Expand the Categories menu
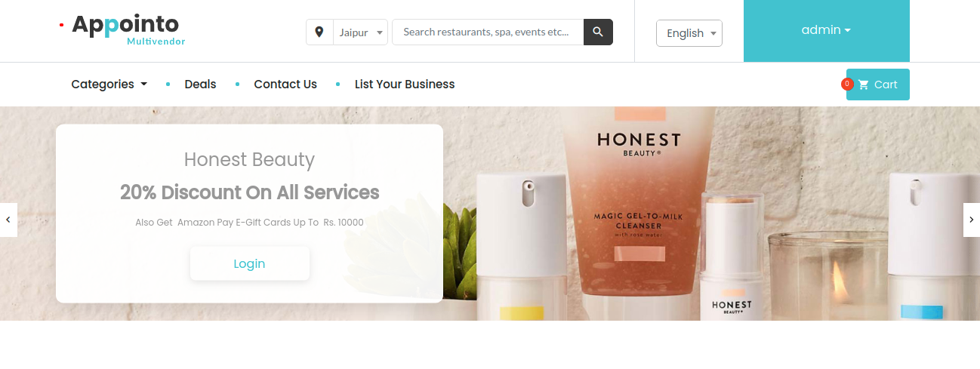Viewport: 980px width, 369px height. pyautogui.click(x=109, y=85)
